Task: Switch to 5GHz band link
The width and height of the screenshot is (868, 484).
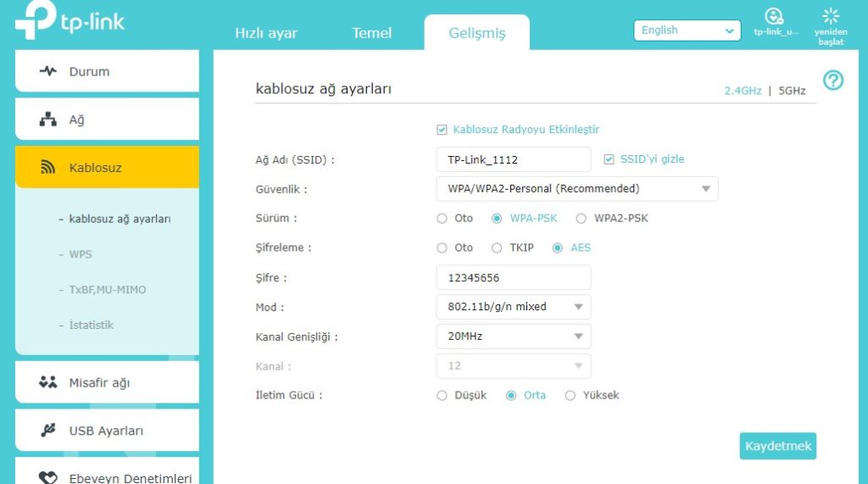Action: (x=792, y=91)
